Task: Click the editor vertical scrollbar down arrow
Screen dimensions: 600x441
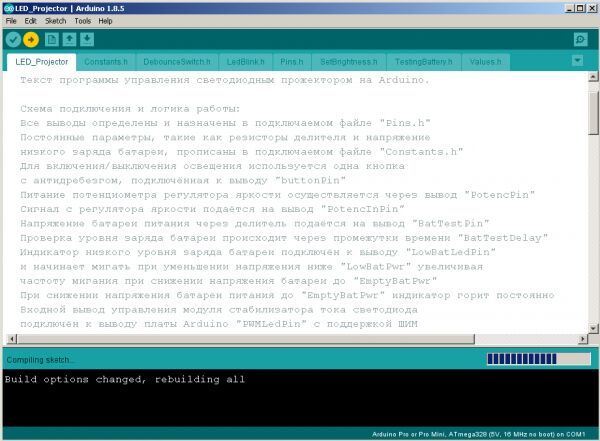Action: [593, 328]
